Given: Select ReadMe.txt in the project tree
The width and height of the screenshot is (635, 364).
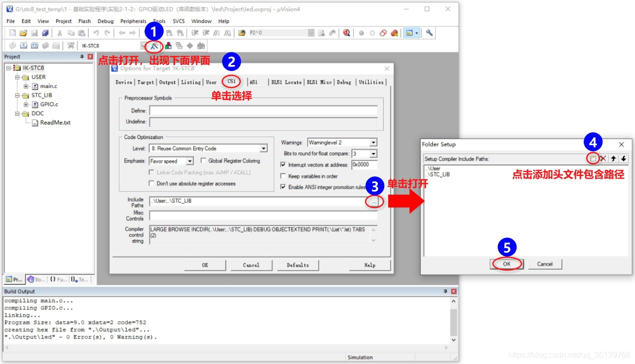Looking at the screenshot, I should coord(55,122).
